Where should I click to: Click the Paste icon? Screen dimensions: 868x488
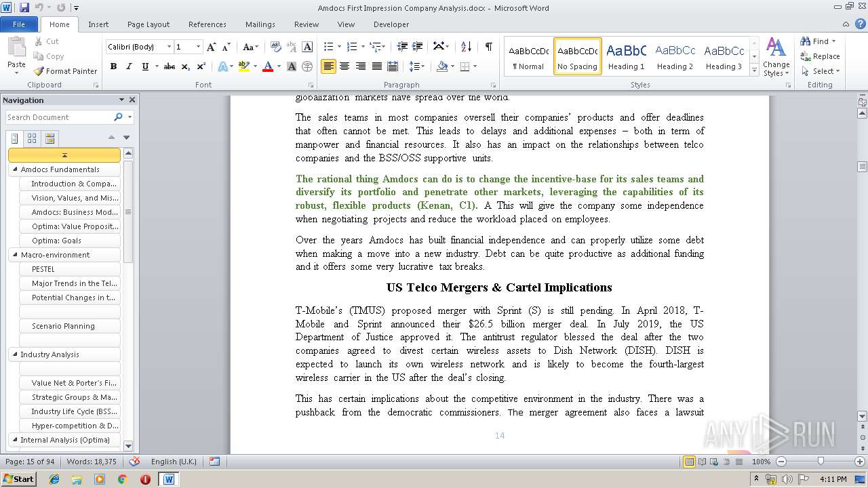pyautogui.click(x=16, y=47)
